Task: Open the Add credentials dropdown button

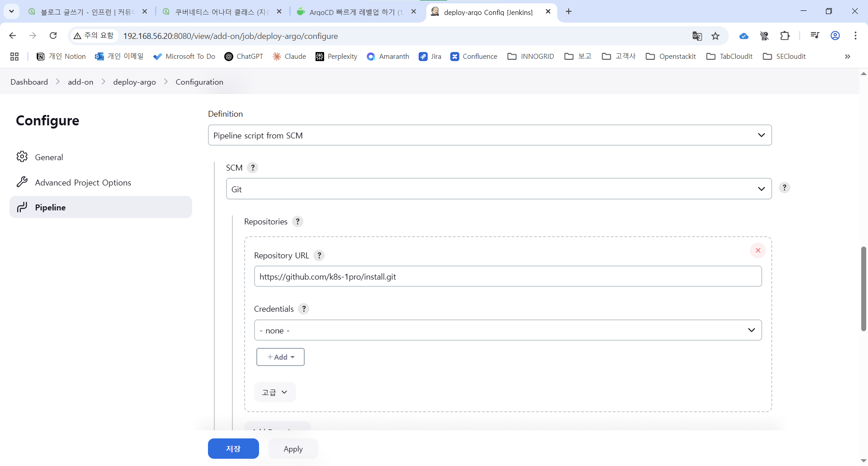Action: [x=280, y=357]
